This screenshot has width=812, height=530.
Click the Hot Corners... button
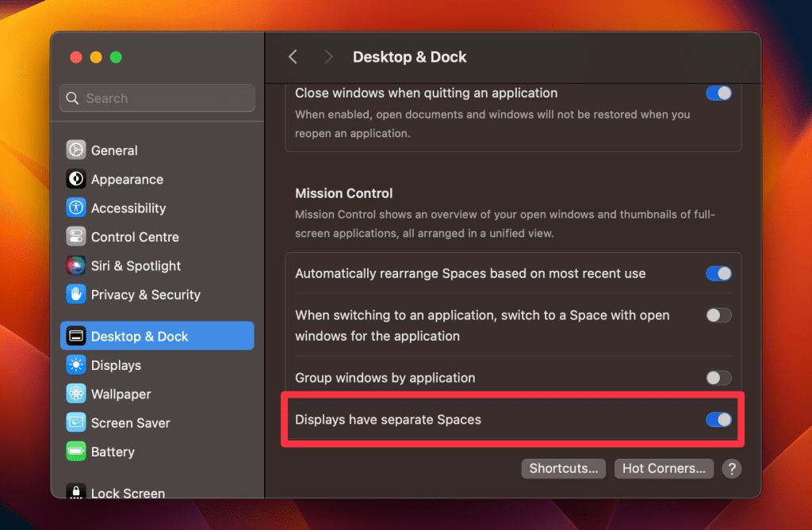coord(664,468)
